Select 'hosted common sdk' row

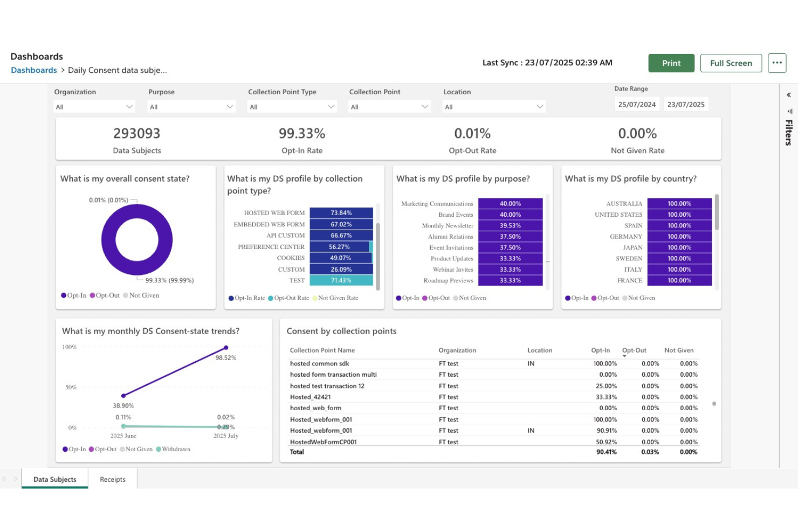click(x=494, y=364)
